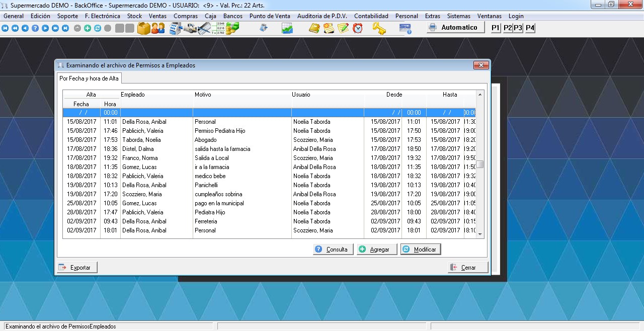Click the golden key icon
The image size is (644, 331).
pos(379,28)
